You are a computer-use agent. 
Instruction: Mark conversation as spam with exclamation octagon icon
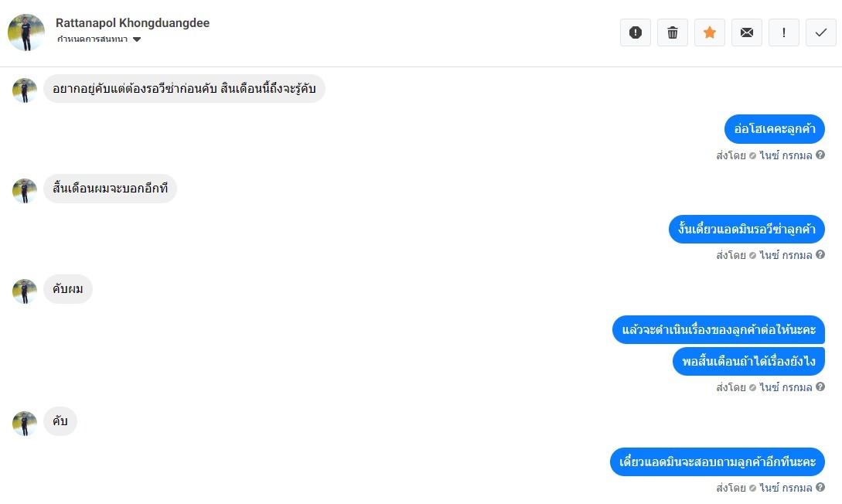tap(636, 32)
